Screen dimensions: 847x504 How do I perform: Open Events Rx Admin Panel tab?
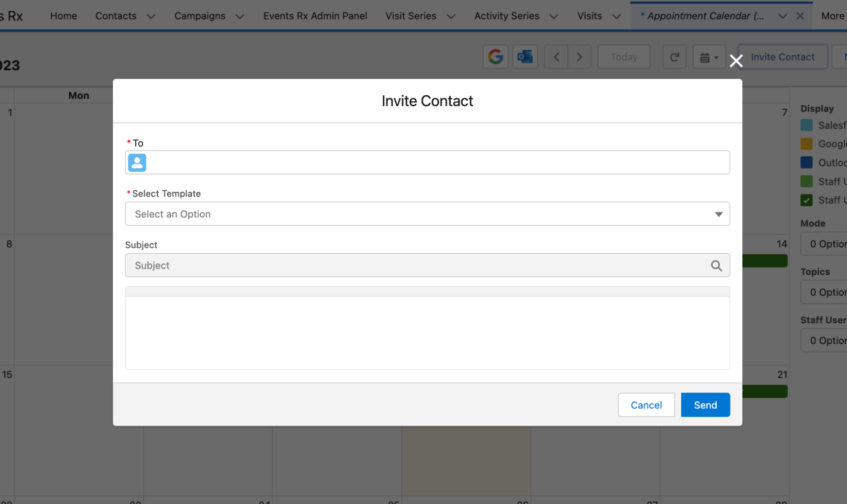coord(315,16)
